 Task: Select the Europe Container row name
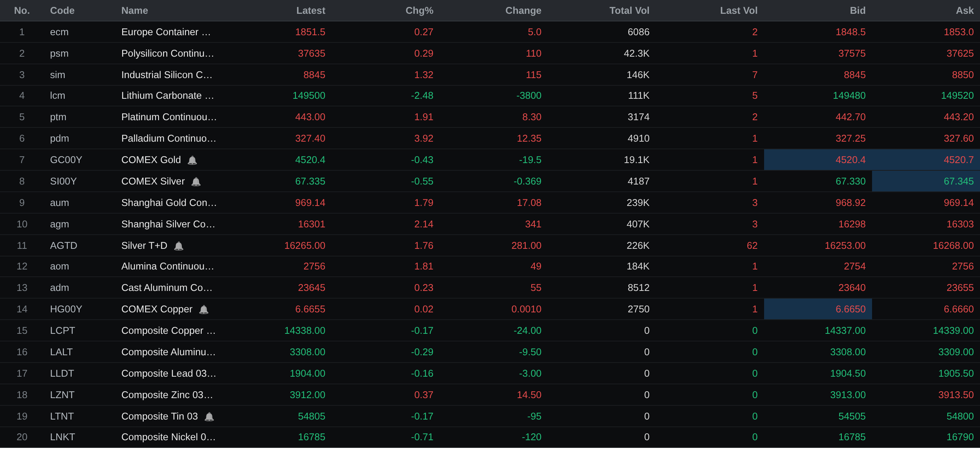(x=166, y=32)
